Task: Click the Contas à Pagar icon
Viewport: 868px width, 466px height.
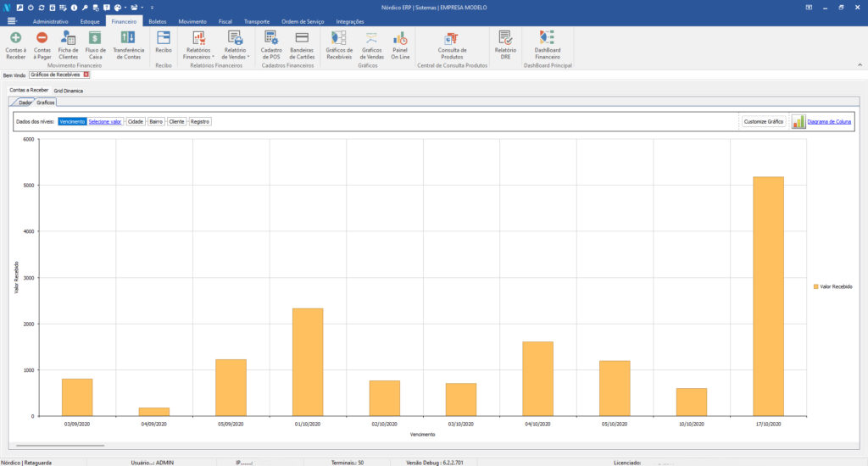Action: pos(42,44)
